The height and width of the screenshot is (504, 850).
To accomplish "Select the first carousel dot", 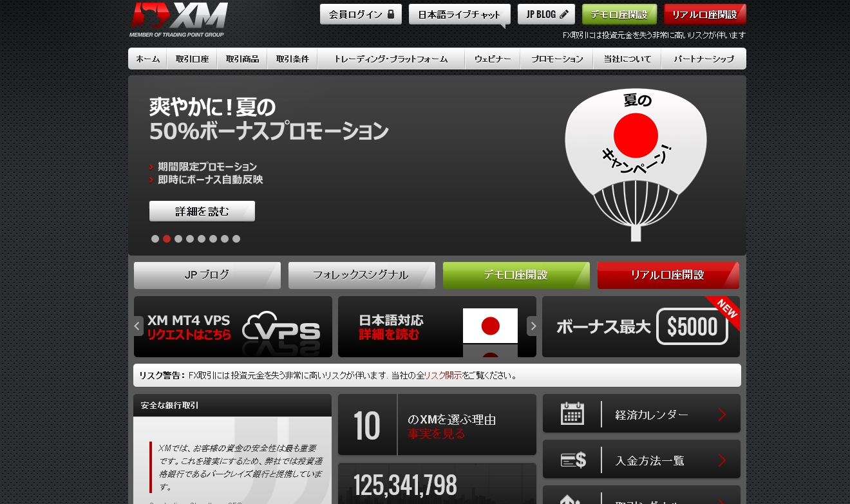I will point(155,239).
